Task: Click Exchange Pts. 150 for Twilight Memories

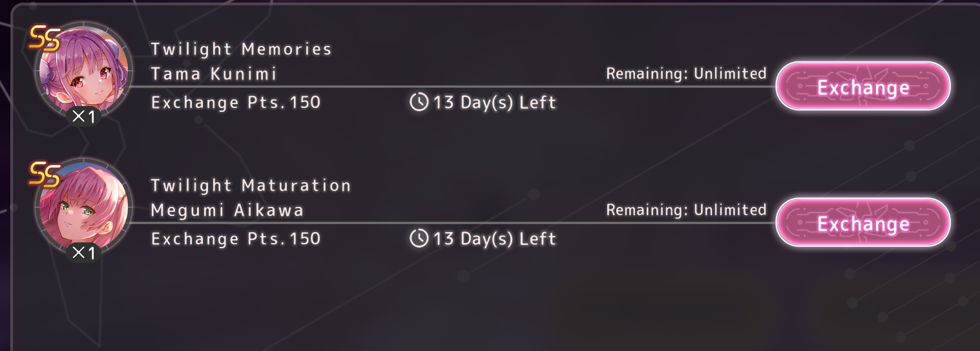Action: (236, 102)
